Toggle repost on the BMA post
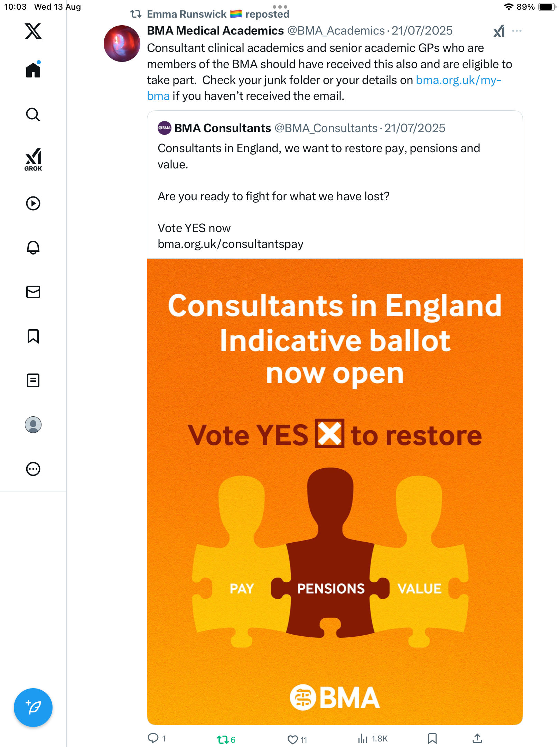 (x=223, y=739)
